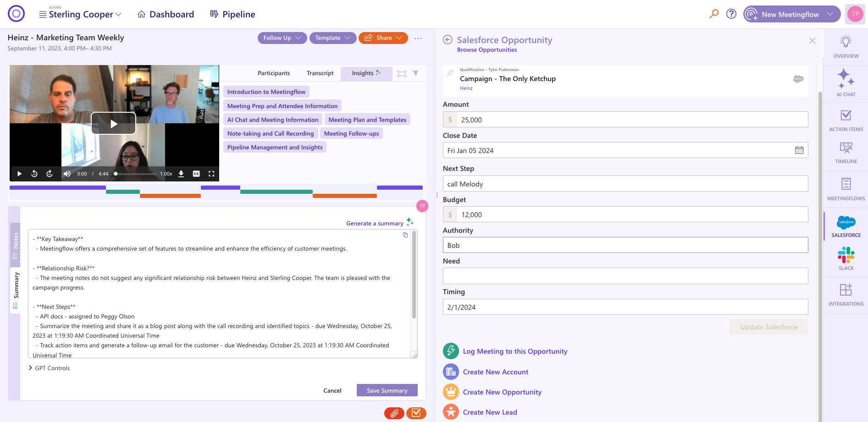868x422 pixels.
Task: Open the Follow Up dropdown
Action: pyautogui.click(x=282, y=38)
